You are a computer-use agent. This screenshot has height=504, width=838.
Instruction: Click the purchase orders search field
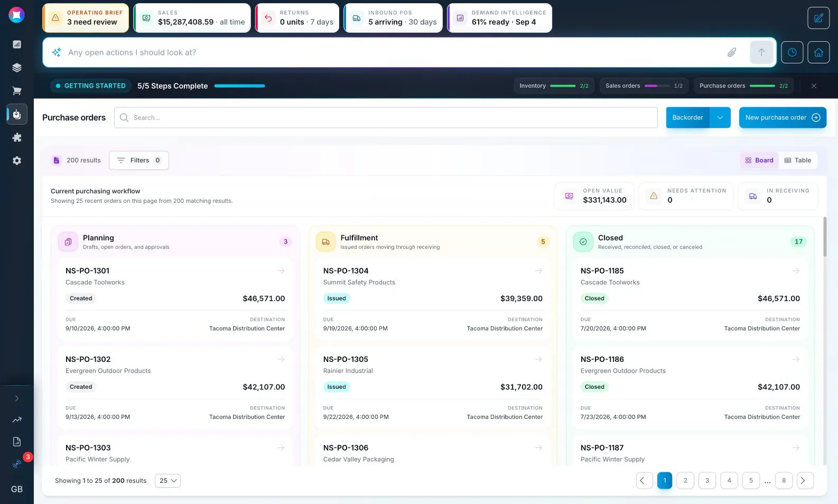[386, 118]
